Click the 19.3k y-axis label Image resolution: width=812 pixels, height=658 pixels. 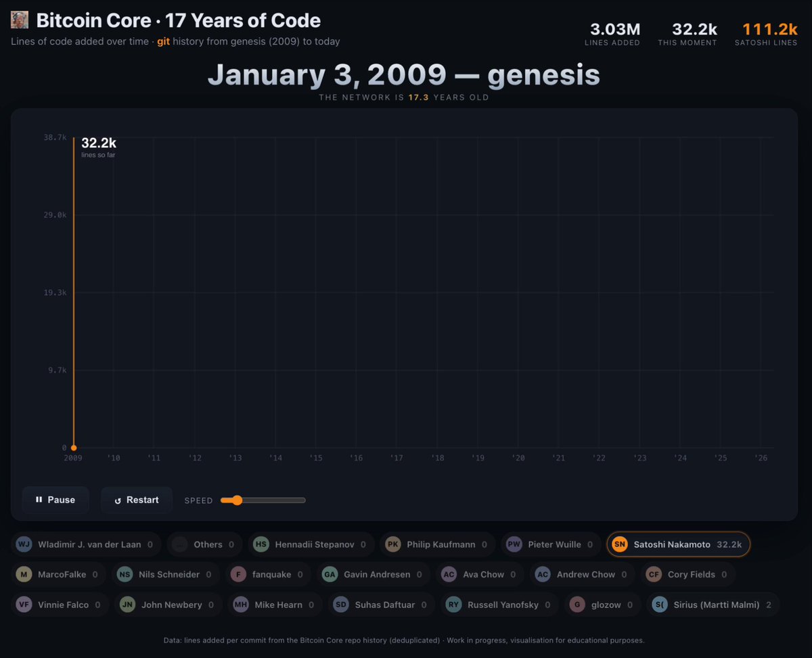[x=55, y=293]
